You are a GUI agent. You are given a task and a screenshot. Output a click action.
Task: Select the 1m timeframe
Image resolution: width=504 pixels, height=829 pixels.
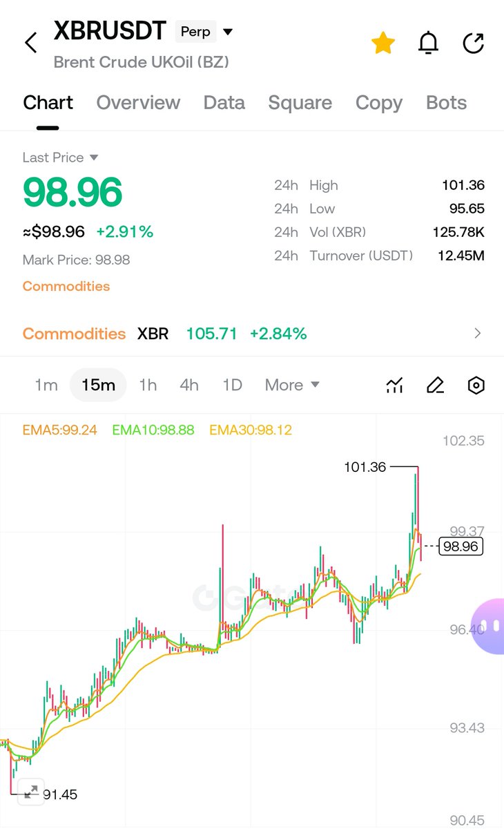click(46, 385)
